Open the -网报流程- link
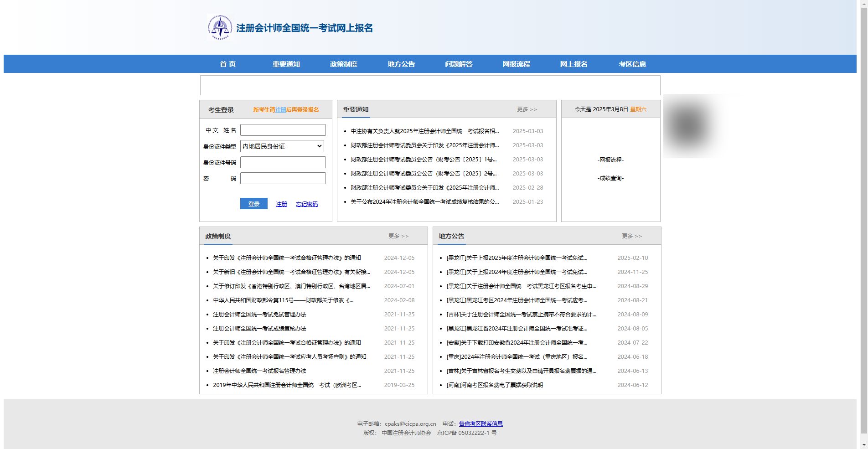The height and width of the screenshot is (449, 868). 610,160
